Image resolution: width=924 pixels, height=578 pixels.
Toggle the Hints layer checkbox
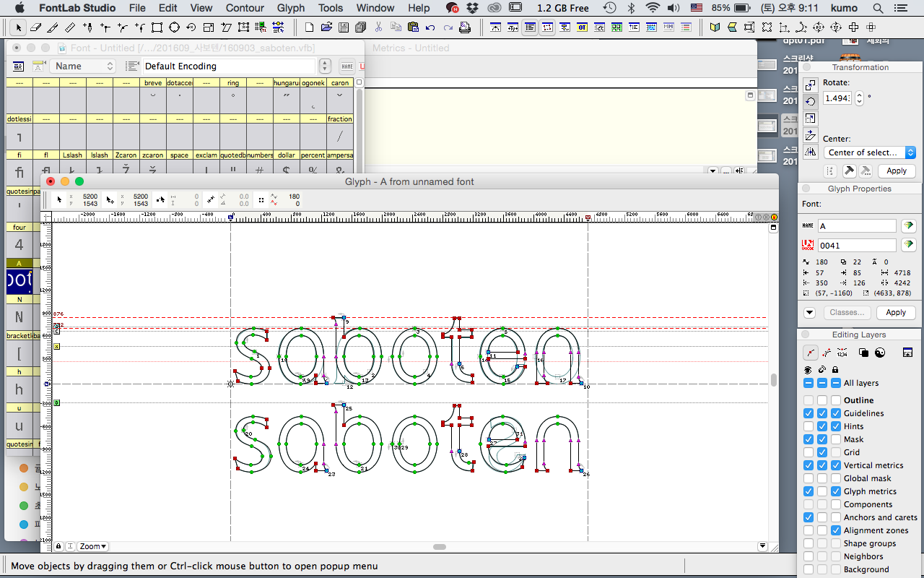pyautogui.click(x=808, y=426)
